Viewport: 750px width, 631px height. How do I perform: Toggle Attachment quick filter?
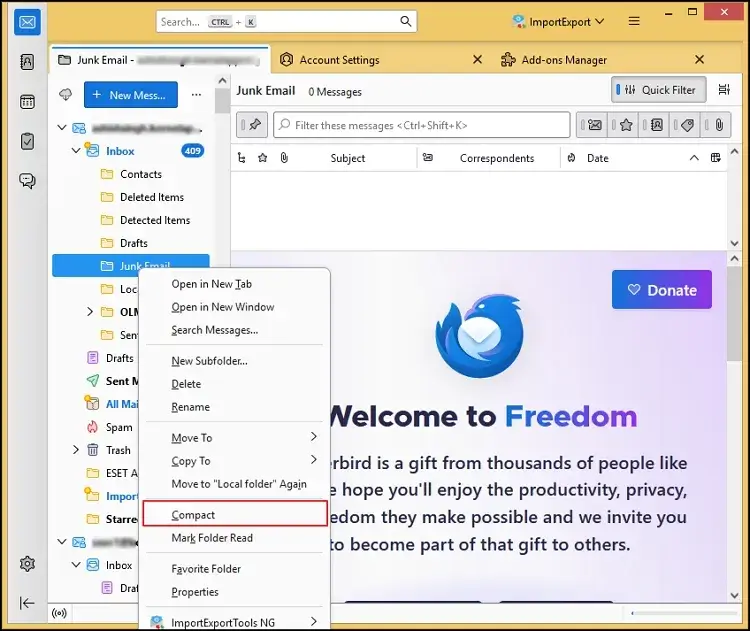click(715, 125)
